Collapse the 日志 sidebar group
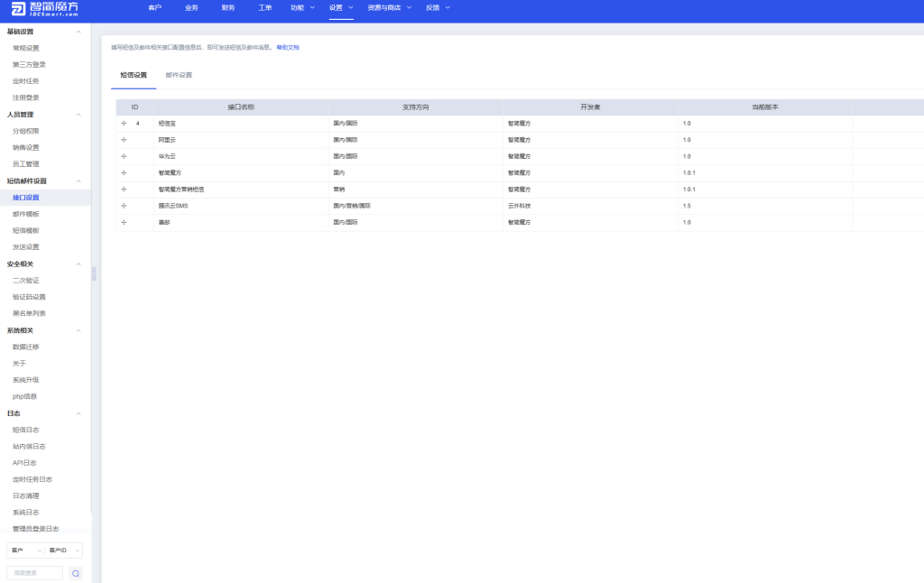Screen dimensions: 924x583 point(79,413)
